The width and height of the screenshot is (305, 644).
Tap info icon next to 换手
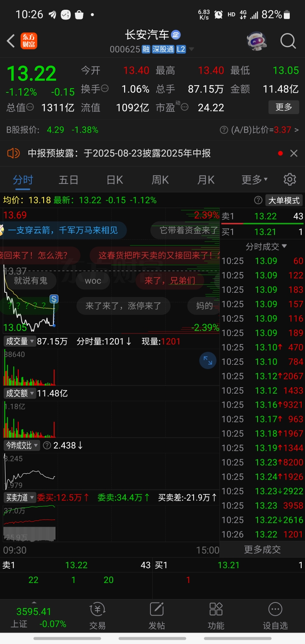[105, 89]
